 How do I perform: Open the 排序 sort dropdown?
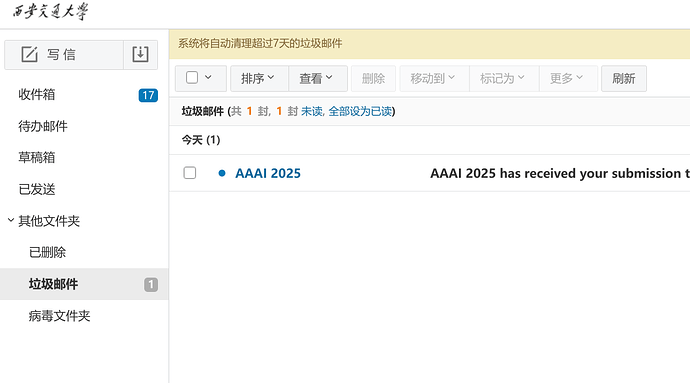click(259, 78)
